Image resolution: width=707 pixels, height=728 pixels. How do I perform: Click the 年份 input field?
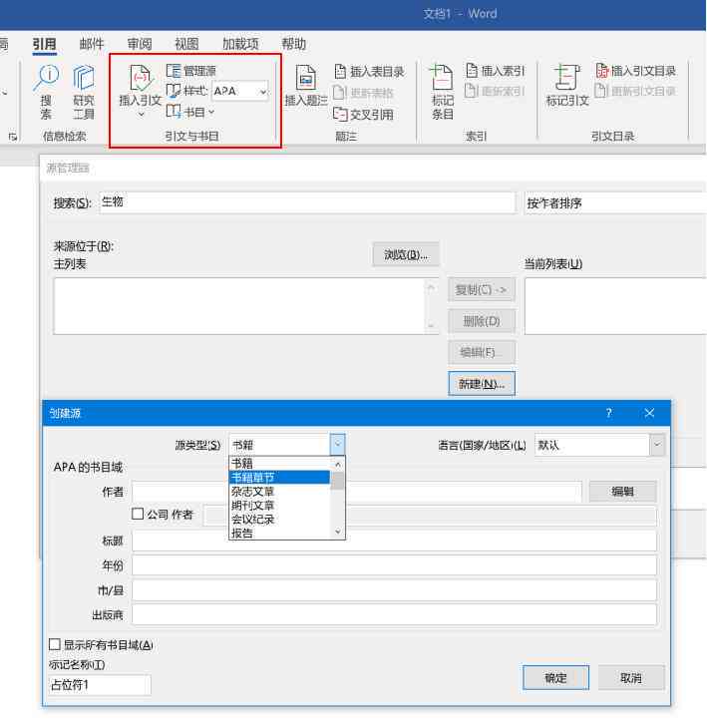(394, 565)
